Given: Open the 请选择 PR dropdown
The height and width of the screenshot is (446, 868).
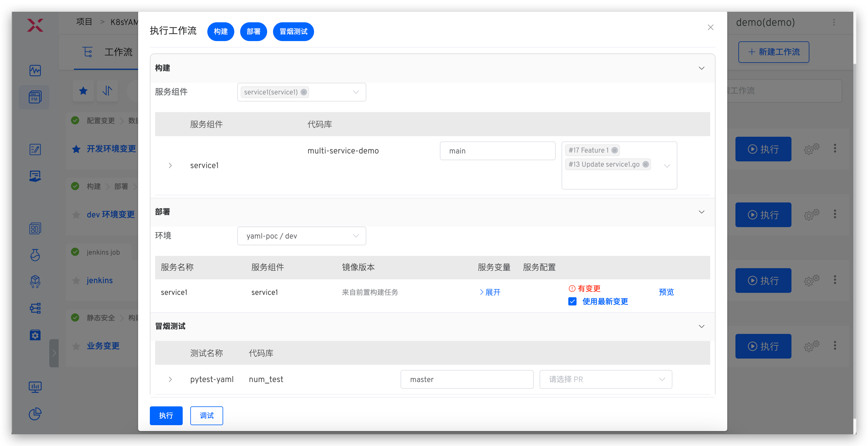Looking at the screenshot, I should (606, 379).
